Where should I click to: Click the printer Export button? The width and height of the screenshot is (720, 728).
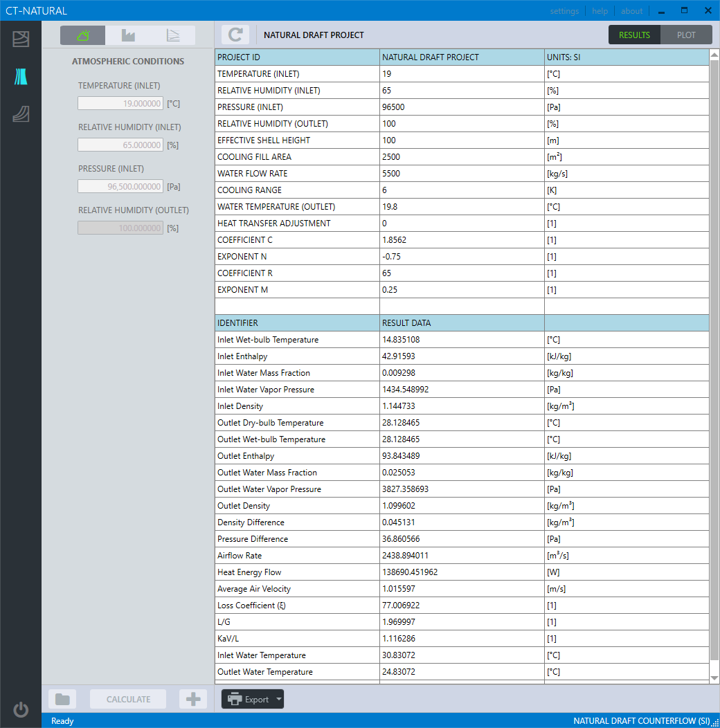click(248, 699)
